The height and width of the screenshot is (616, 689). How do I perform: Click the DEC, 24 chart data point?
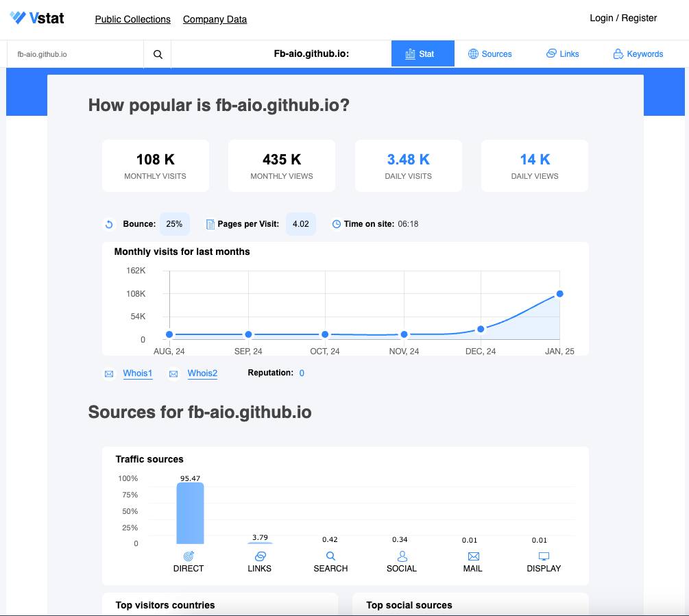481,329
